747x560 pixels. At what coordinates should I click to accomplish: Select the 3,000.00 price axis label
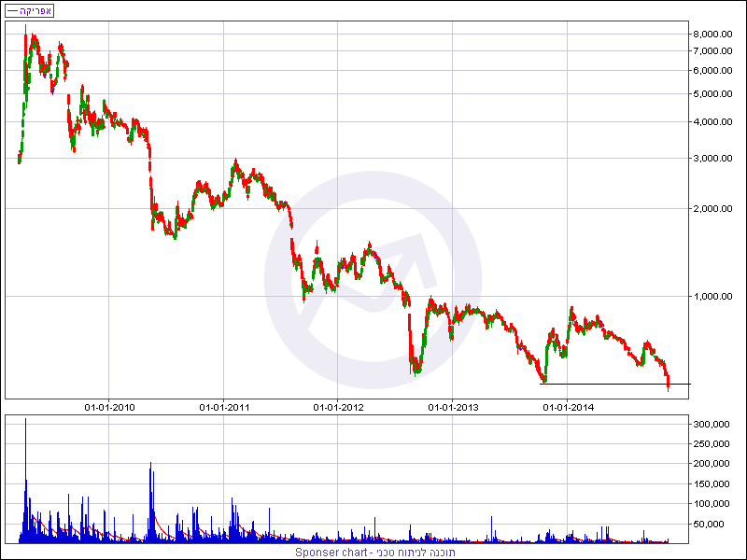[x=712, y=158]
